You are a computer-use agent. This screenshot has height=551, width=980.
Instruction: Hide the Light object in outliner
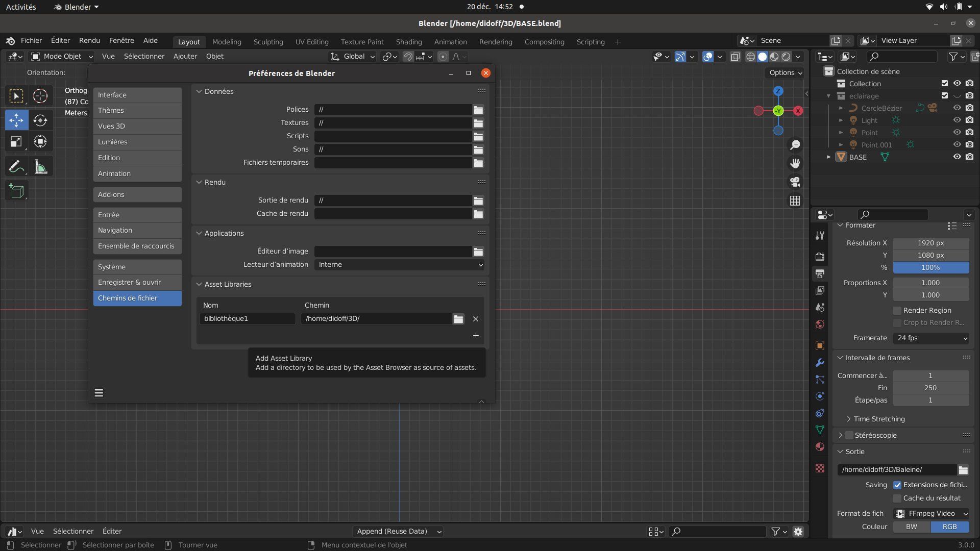(x=957, y=120)
